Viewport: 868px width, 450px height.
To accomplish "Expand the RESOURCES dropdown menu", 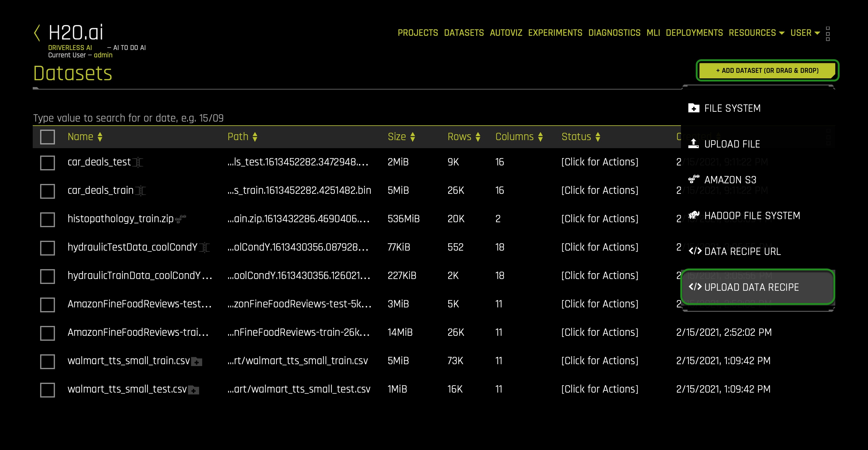I will tap(757, 33).
